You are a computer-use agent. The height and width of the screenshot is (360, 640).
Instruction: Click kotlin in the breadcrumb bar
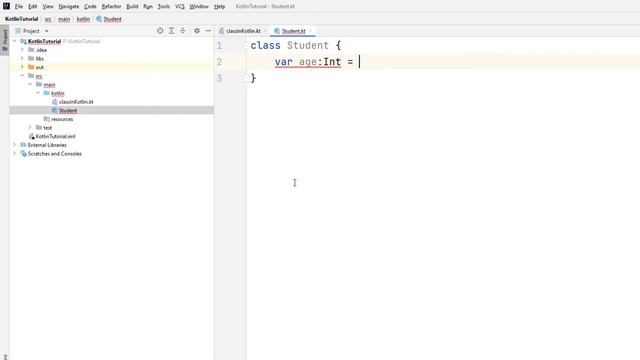point(83,19)
